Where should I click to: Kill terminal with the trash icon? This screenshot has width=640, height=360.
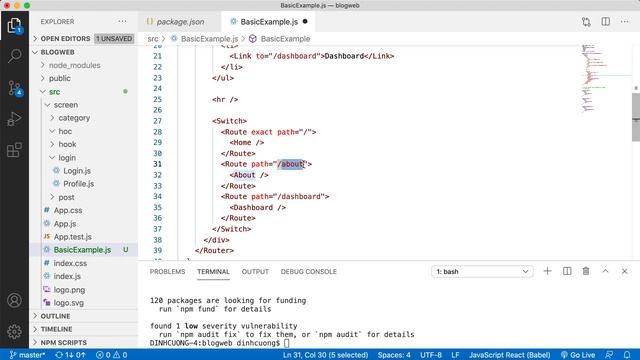[586, 271]
